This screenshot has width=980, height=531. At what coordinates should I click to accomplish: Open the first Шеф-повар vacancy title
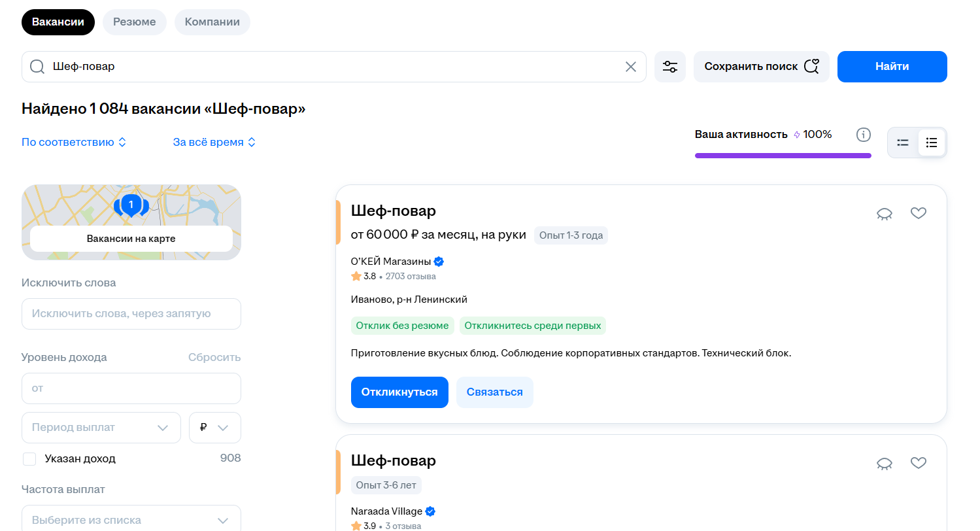point(394,211)
